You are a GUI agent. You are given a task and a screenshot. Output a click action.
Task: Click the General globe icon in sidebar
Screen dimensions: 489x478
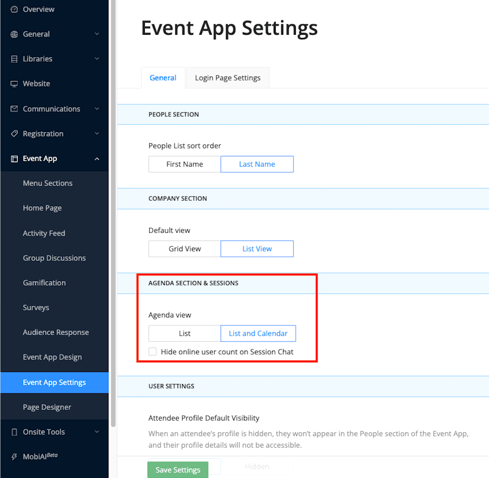[x=14, y=34]
